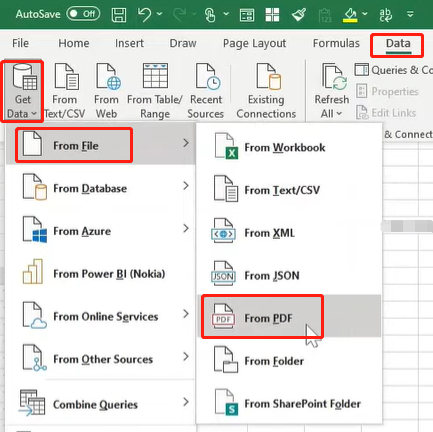433x432 pixels.
Task: Select From Database menu item
Action: pyautogui.click(x=100, y=188)
